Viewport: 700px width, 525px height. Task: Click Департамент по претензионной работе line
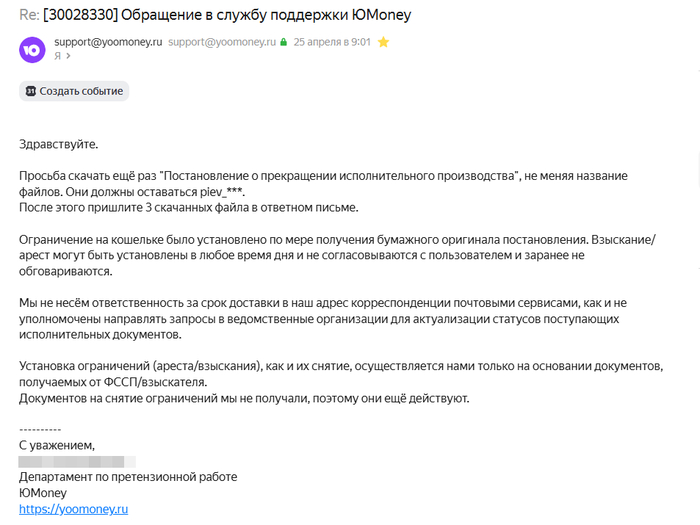coord(128,477)
